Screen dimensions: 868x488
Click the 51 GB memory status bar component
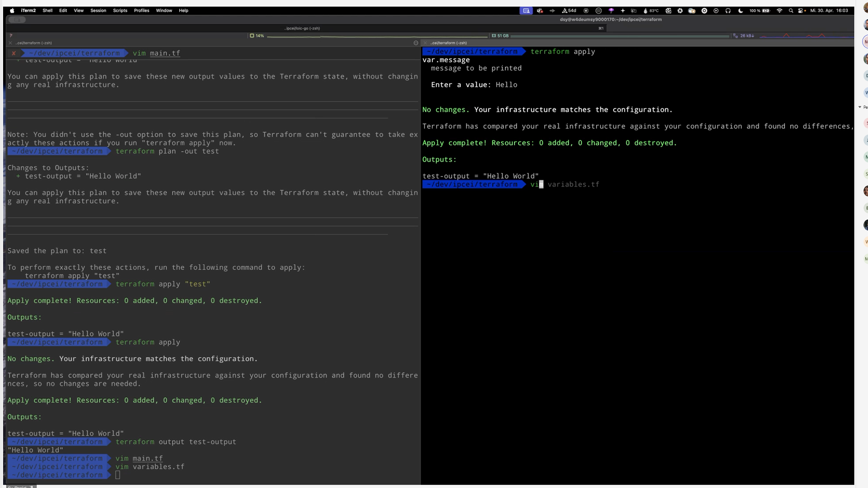point(500,36)
